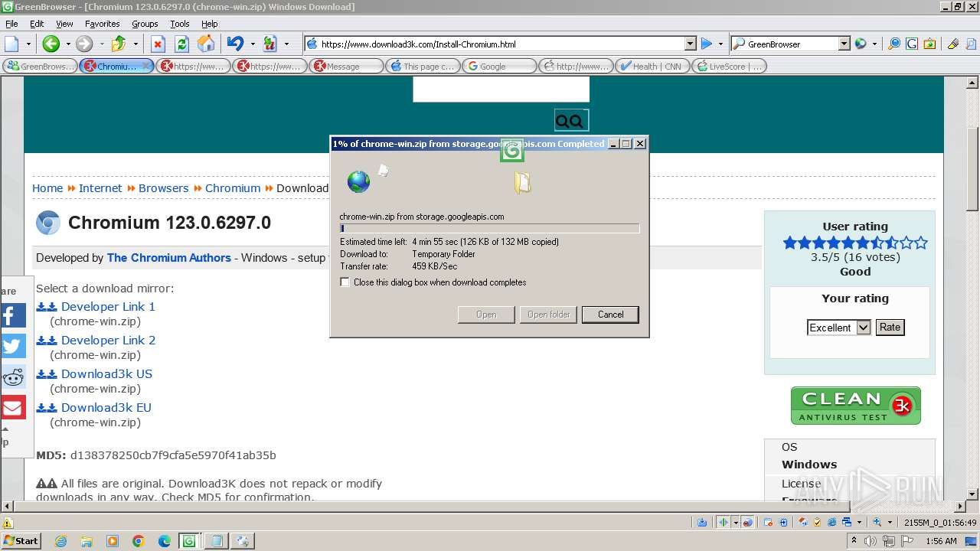Expand the undo close dropdown arrow

point(253,44)
